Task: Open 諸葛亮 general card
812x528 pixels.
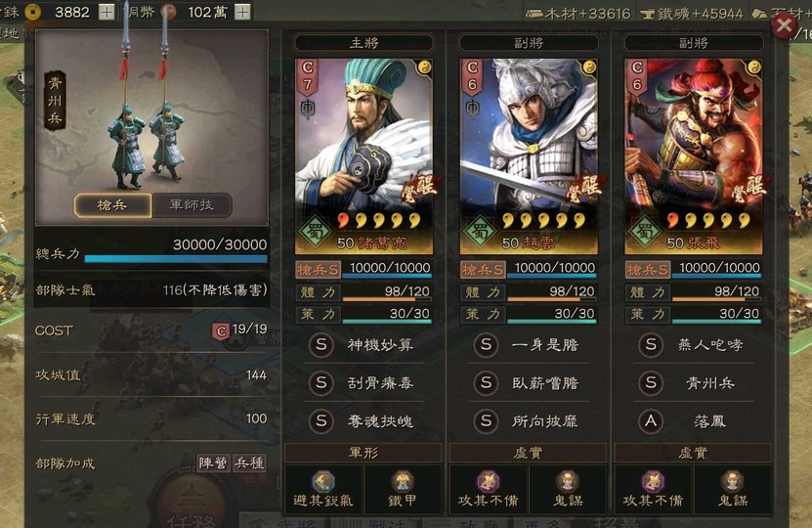Action: 364,156
